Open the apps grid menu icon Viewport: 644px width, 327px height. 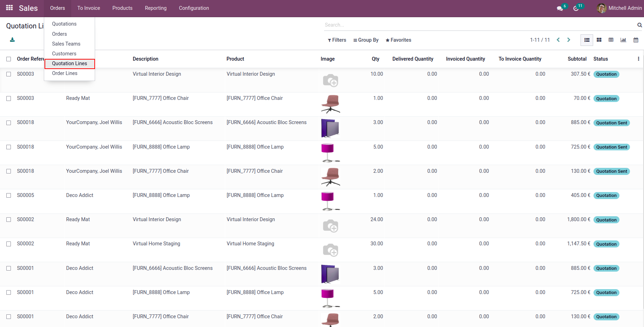point(9,8)
